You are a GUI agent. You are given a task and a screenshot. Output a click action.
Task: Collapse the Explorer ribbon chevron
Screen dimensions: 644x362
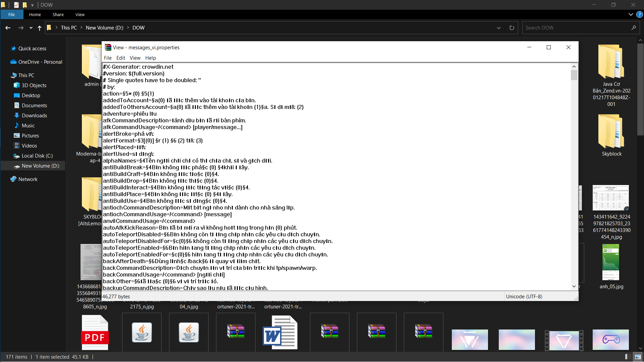pos(631,14)
